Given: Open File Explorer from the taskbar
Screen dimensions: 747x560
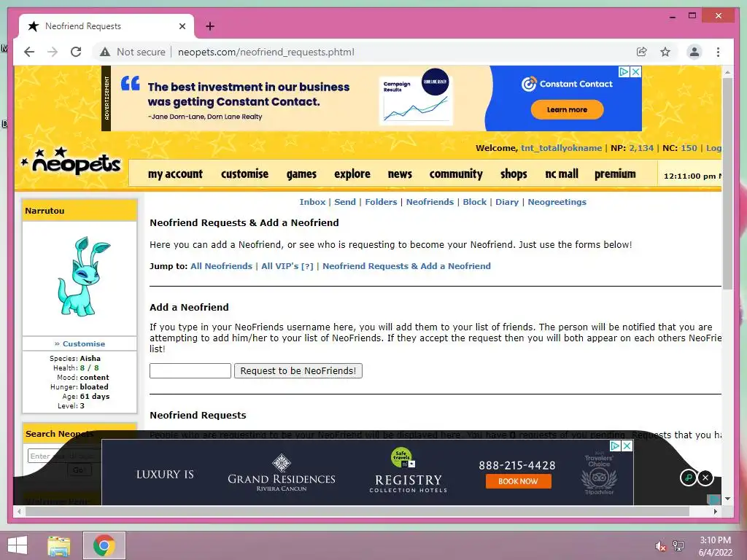Looking at the screenshot, I should click(59, 545).
